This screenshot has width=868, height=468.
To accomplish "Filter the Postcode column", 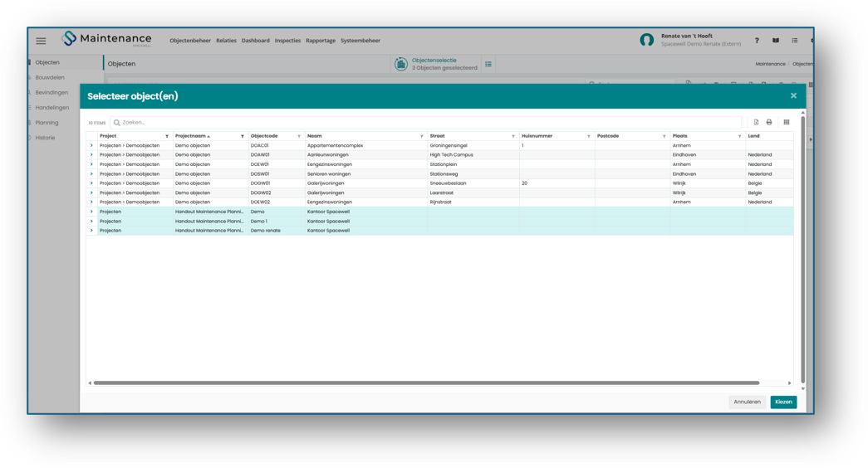I will point(664,136).
